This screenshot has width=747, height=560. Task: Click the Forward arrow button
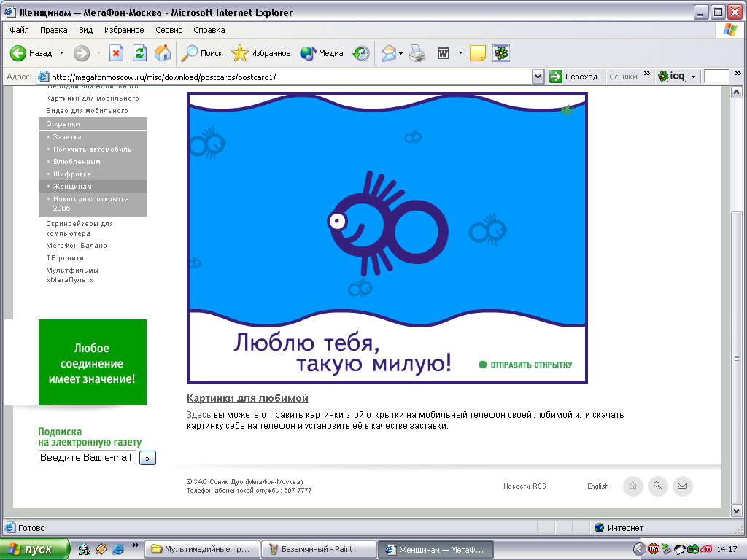82,53
